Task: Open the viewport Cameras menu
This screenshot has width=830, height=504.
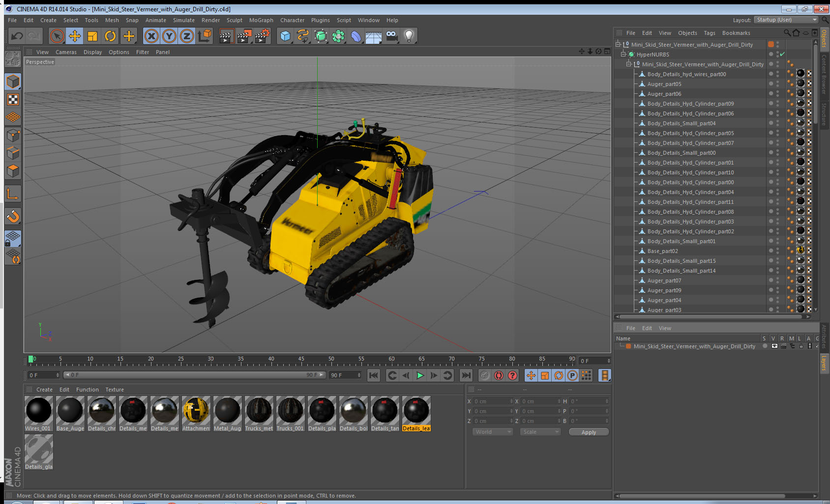Action: tap(66, 52)
